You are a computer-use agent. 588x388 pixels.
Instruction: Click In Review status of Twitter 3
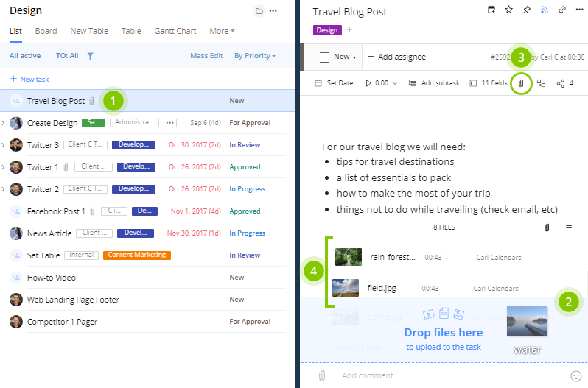click(245, 145)
